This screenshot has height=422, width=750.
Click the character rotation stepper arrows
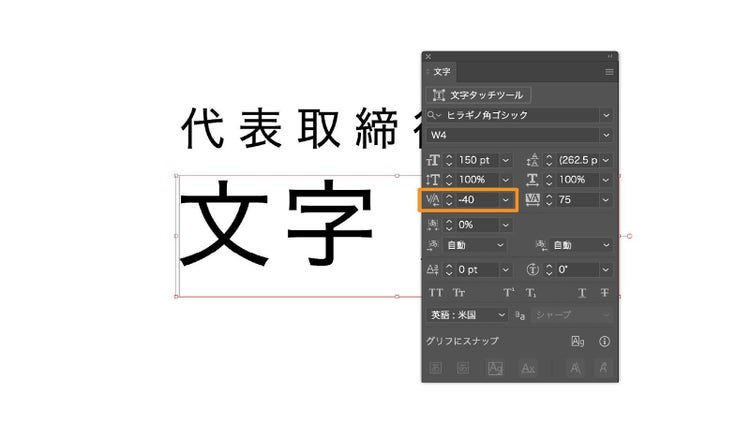[549, 270]
